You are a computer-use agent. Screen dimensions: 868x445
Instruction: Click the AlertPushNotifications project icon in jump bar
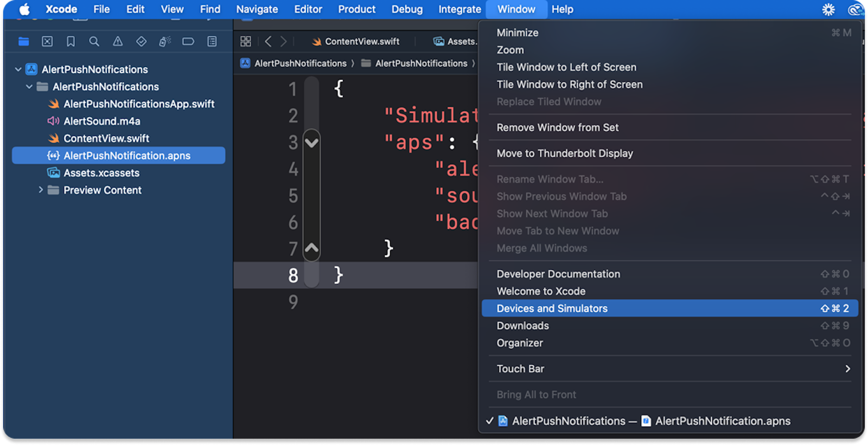pyautogui.click(x=245, y=63)
